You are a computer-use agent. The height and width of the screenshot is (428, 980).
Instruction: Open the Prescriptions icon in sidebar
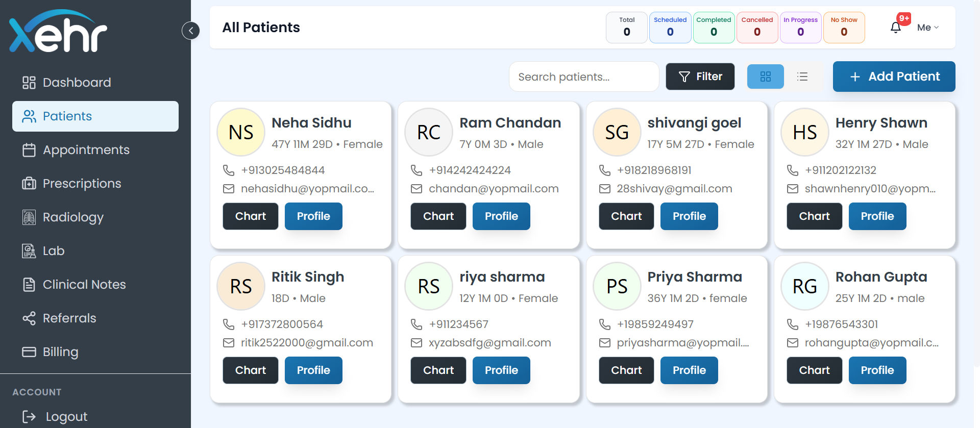coord(29,184)
